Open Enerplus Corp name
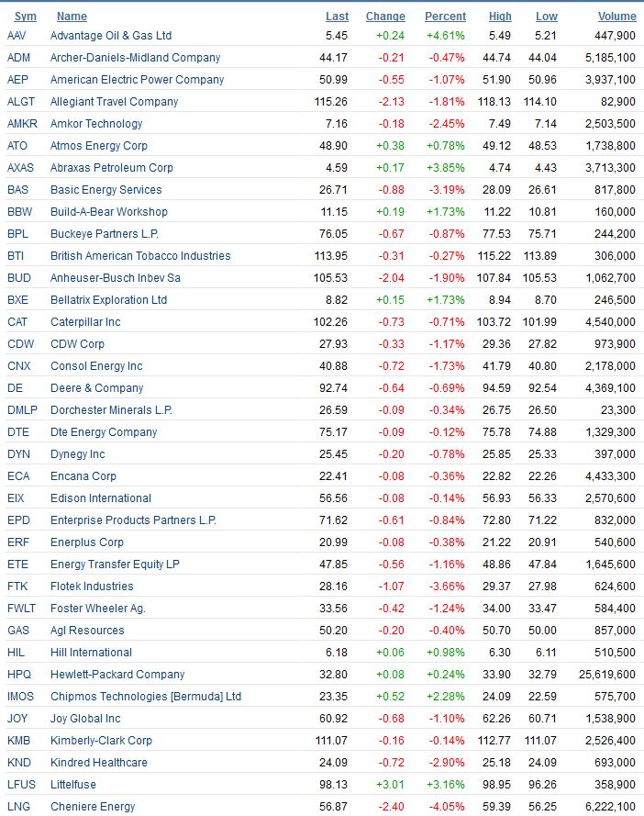The height and width of the screenshot is (816, 644). click(x=87, y=542)
